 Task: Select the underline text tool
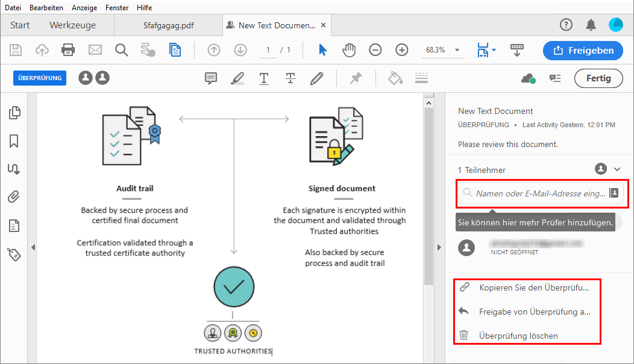coord(263,78)
